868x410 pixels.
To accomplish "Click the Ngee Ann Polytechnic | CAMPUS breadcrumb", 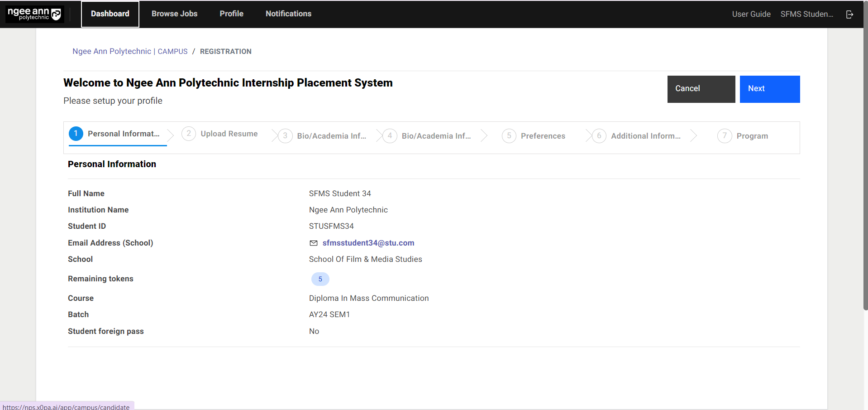I will pyautogui.click(x=130, y=52).
